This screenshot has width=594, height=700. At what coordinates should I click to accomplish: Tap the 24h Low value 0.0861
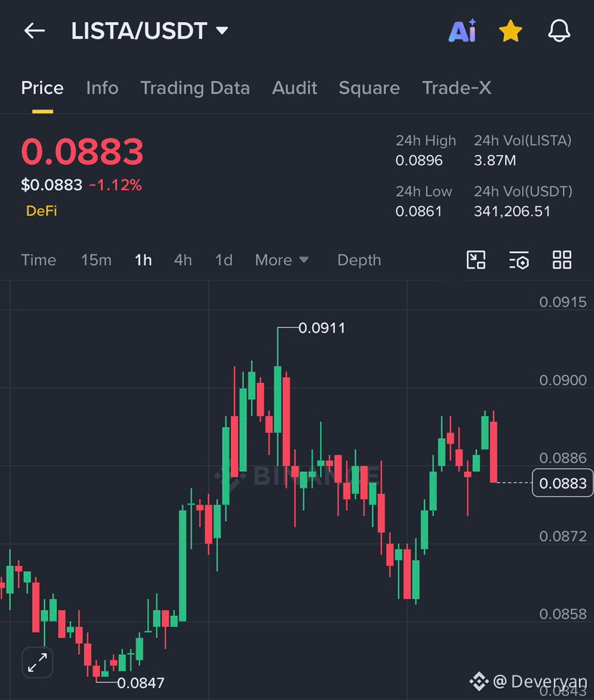point(418,211)
